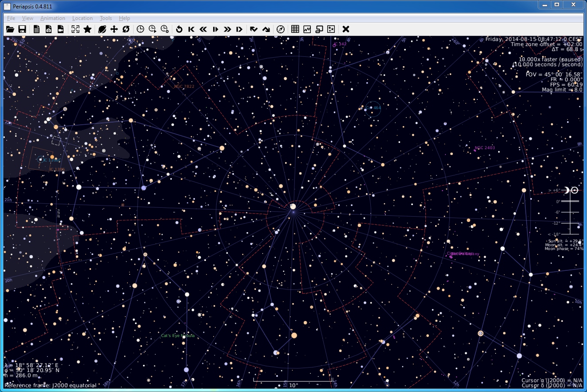Maximize the Periapsis window

coord(556,4)
